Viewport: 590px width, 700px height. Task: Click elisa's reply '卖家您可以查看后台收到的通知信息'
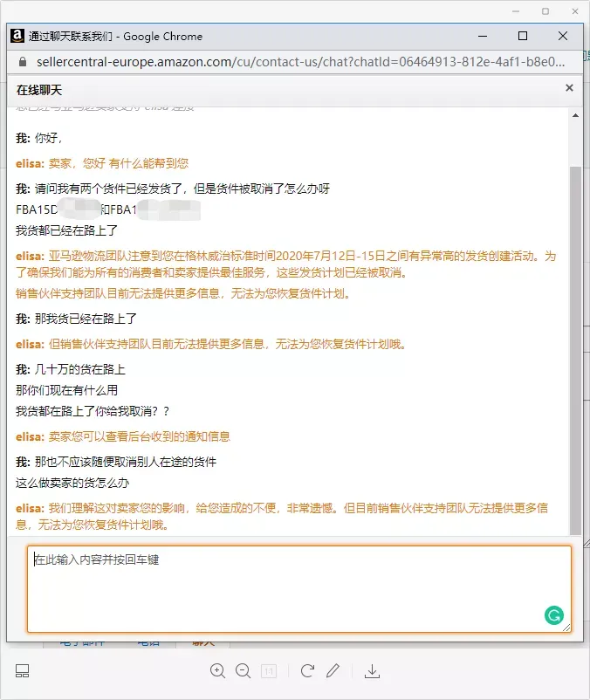(140, 436)
